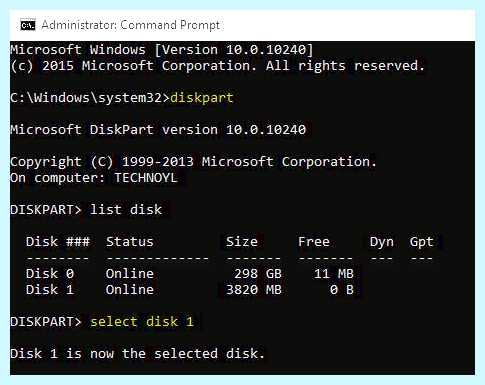
Task: Click the Microsoft DiskPart version line
Action: pyautogui.click(x=158, y=129)
